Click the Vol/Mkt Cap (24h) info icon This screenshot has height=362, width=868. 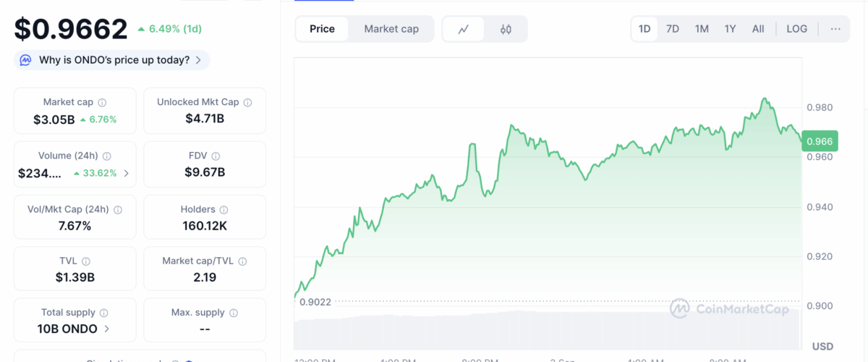118,210
